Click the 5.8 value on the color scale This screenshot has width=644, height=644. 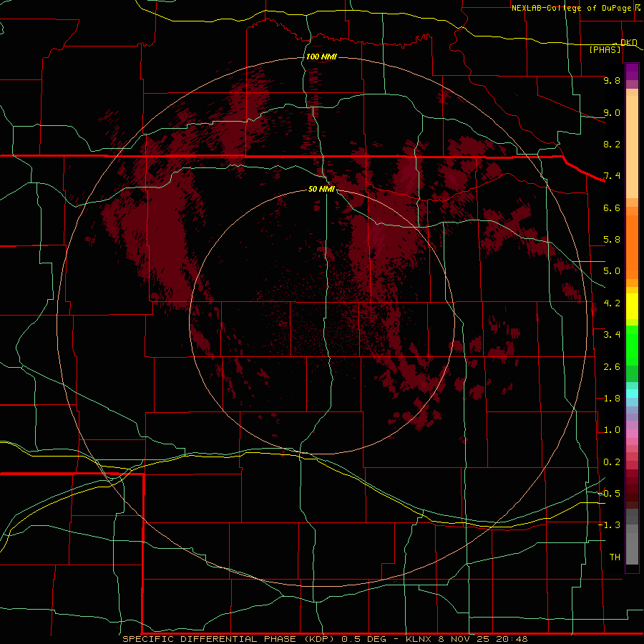tap(612, 240)
